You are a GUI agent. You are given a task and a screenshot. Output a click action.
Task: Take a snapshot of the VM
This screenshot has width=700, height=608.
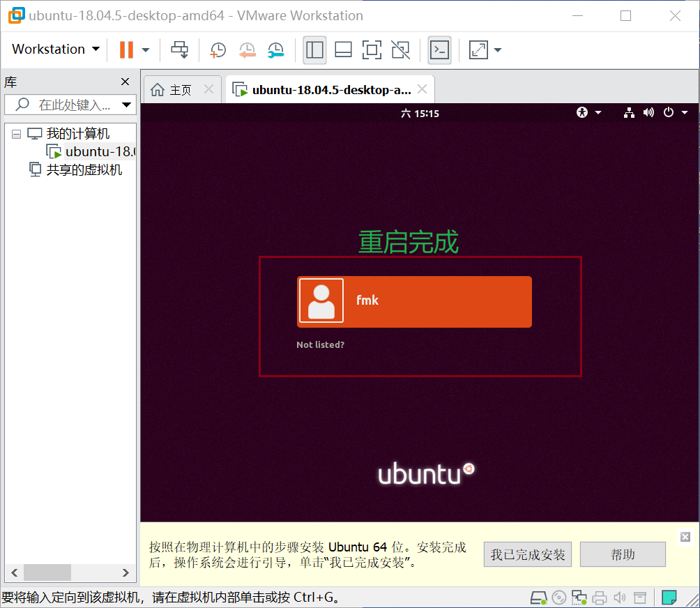point(218,50)
